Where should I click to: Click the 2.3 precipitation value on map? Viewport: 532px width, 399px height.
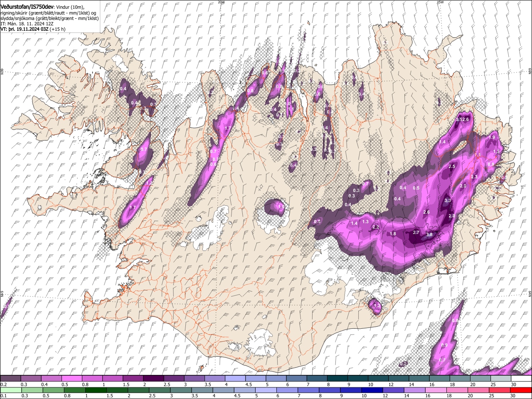[474, 177]
